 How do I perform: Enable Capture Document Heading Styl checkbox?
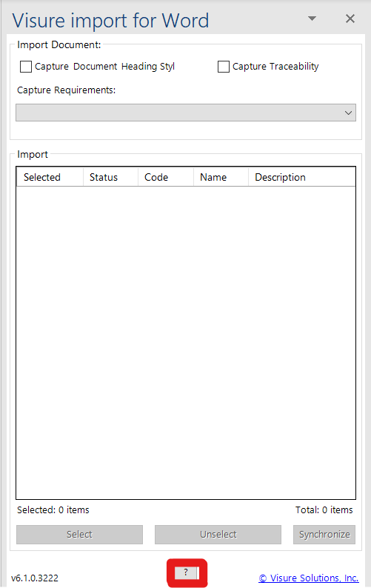[x=26, y=67]
